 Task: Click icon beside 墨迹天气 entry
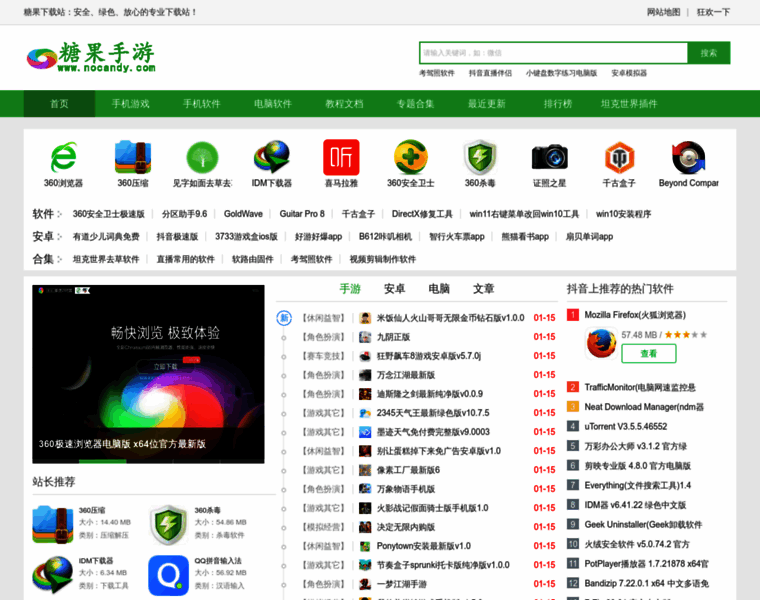[x=365, y=432]
